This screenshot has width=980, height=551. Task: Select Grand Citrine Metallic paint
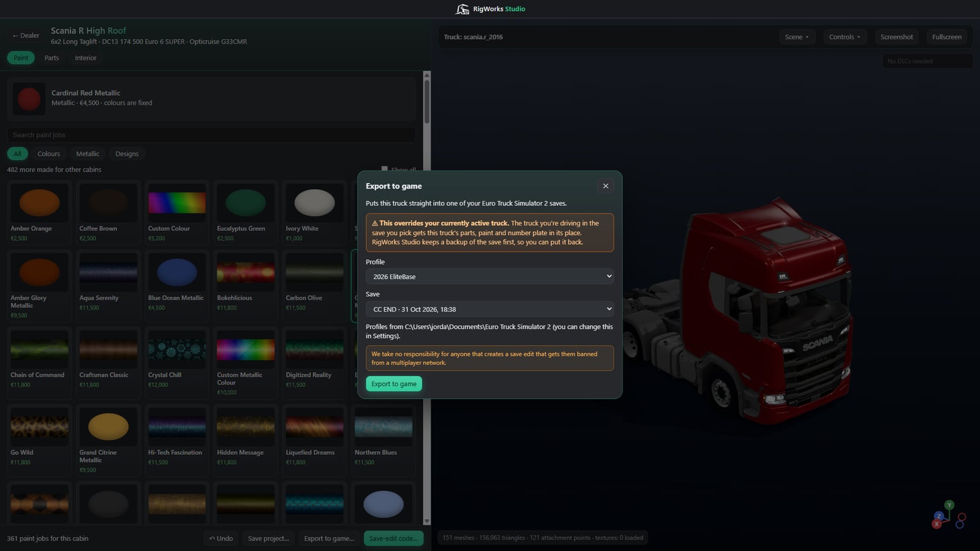point(108,441)
